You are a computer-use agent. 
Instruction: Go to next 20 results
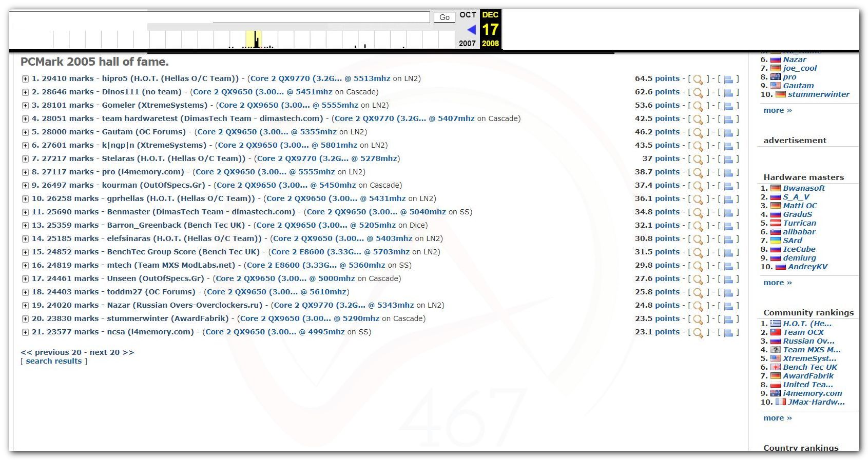pyautogui.click(x=112, y=352)
